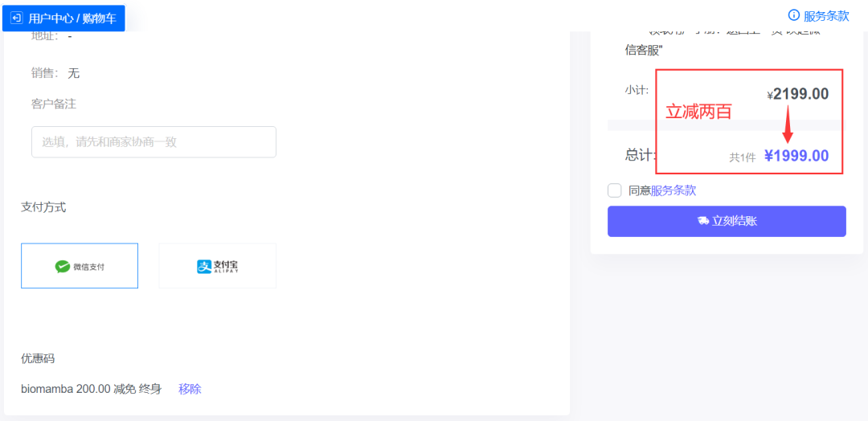Remove the biomamba coupon via 移除
Viewport: 868px width, 421px height.
[x=190, y=389]
